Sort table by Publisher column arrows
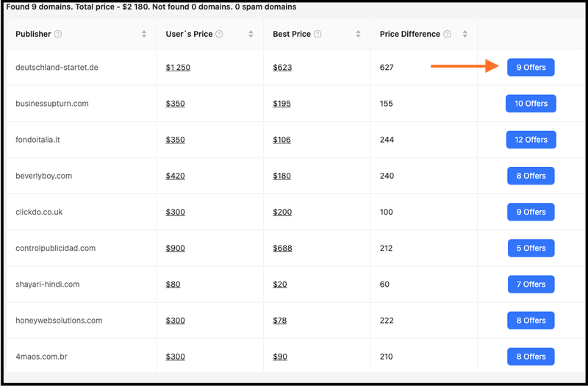Image resolution: width=588 pixels, height=386 pixels. [x=144, y=35]
